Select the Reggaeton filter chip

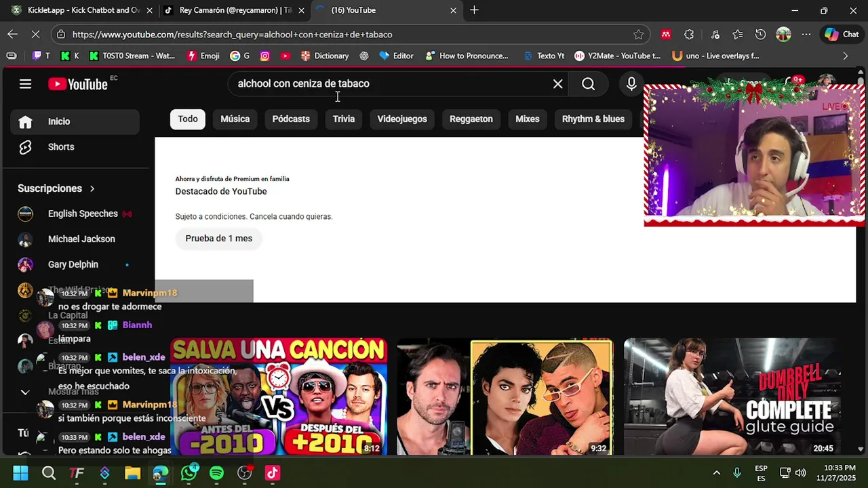point(471,119)
